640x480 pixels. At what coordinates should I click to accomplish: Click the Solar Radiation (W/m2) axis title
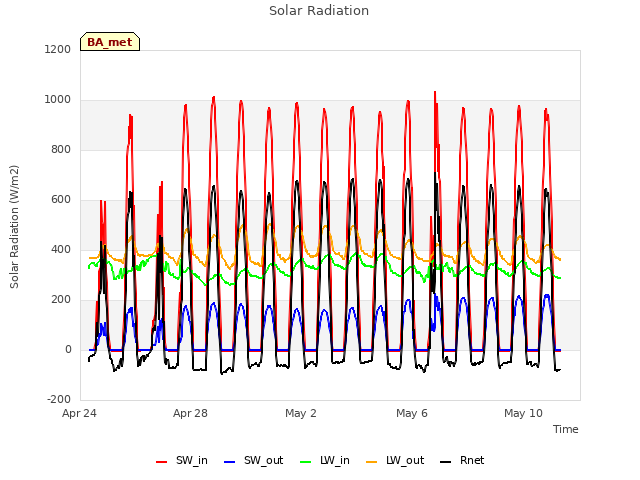[x=14, y=227]
